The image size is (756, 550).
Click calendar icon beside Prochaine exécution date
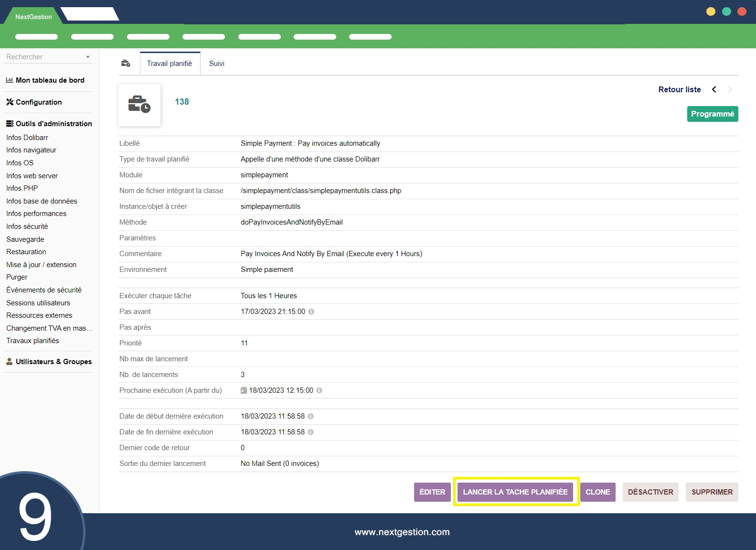point(244,390)
